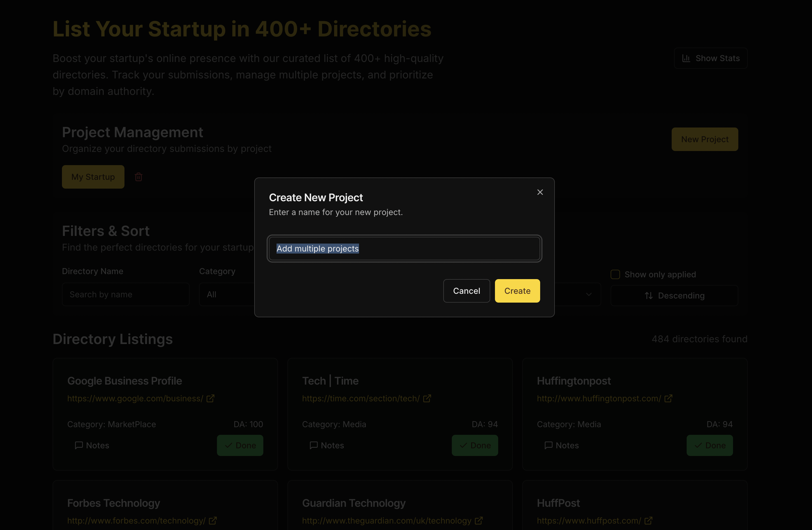Click external-link icon beside forbes.com link
The height and width of the screenshot is (530, 812).
pyautogui.click(x=213, y=521)
